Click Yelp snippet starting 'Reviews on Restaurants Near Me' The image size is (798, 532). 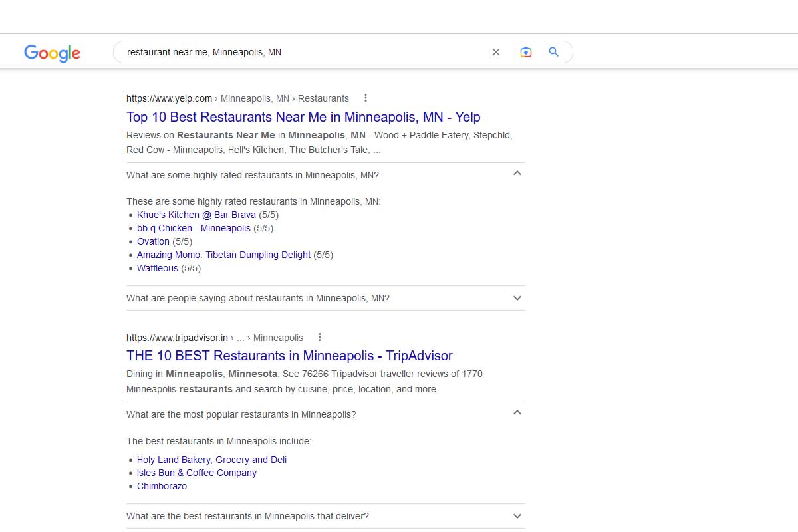point(319,142)
